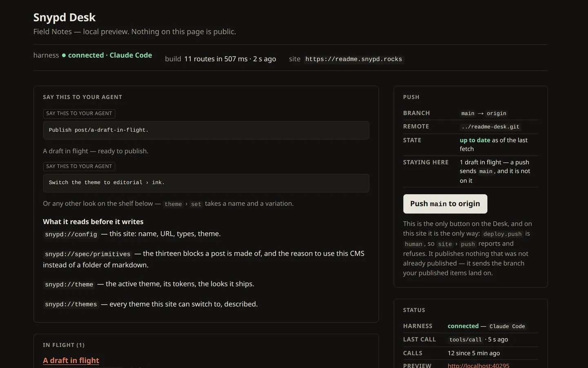Click the 'set' code chip after theme
This screenshot has width=588, height=368.
[x=196, y=204]
